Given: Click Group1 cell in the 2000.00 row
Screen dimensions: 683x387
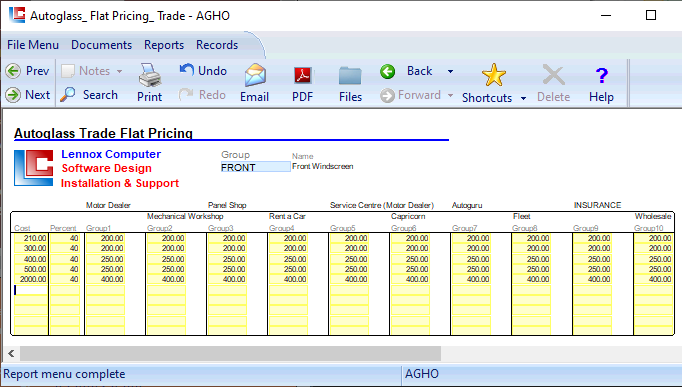Looking at the screenshot, I should 105,279.
